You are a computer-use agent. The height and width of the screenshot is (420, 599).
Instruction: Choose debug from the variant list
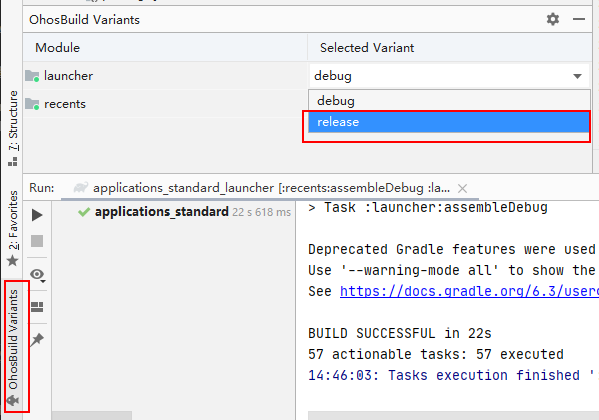448,101
